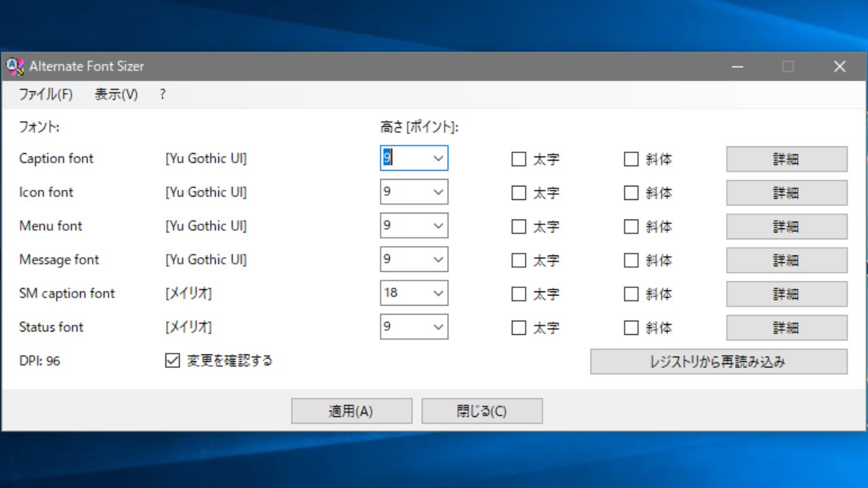Click [Yu Gothic UI] beside Icon font
Screen dimensions: 868x488
click(206, 192)
